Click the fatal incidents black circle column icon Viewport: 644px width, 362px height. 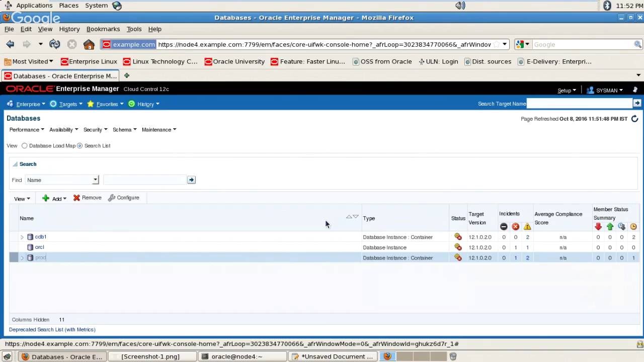(504, 227)
